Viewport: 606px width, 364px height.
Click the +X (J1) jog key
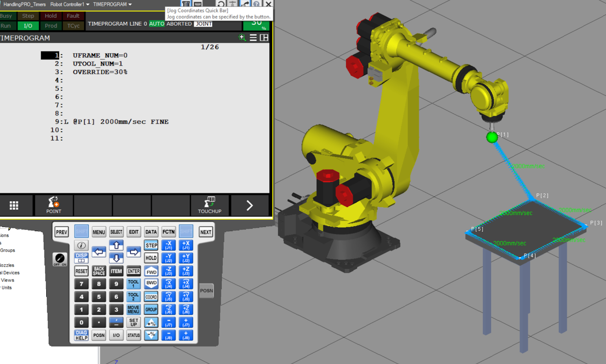186,245
